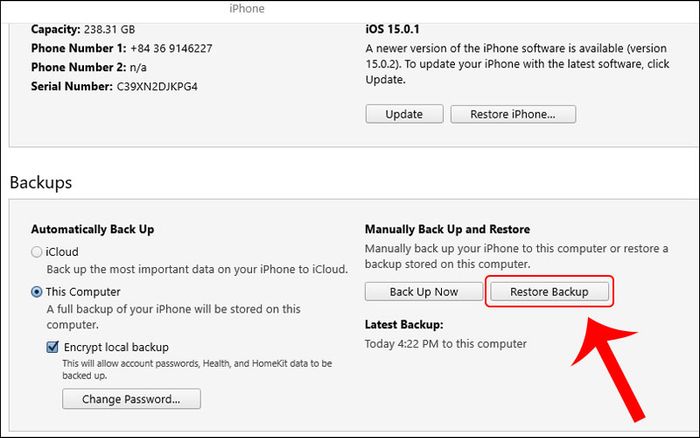Click the Phone Number 1 value
Image resolution: width=700 pixels, height=438 pixels.
point(171,48)
